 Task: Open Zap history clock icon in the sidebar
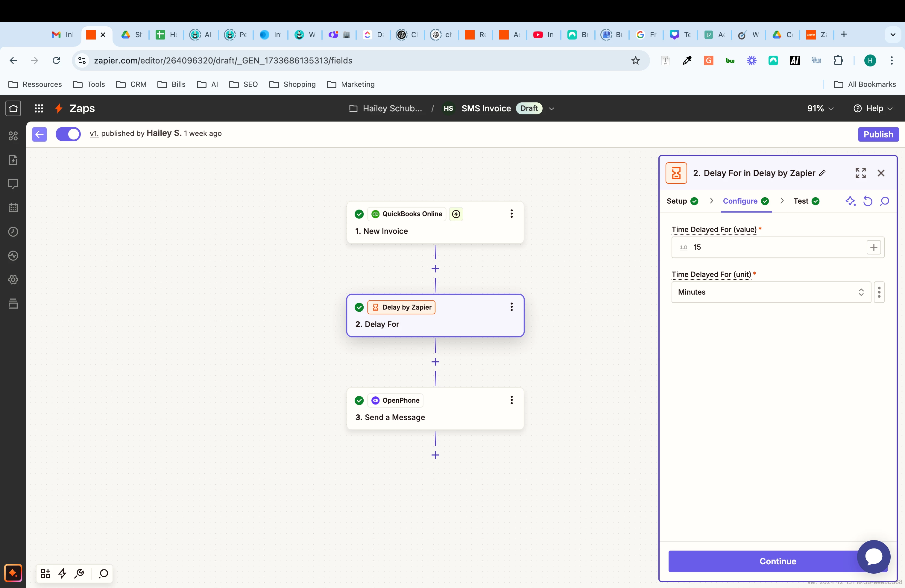[x=13, y=232]
